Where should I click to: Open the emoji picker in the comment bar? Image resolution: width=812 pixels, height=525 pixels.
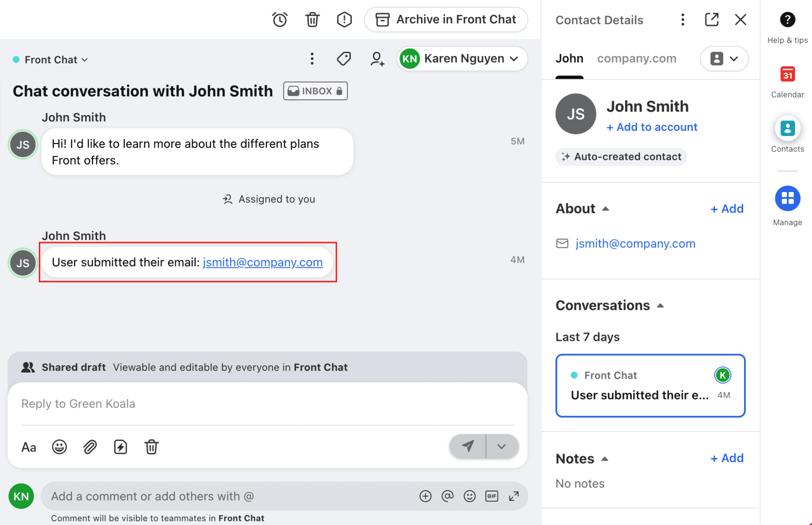[470, 496]
